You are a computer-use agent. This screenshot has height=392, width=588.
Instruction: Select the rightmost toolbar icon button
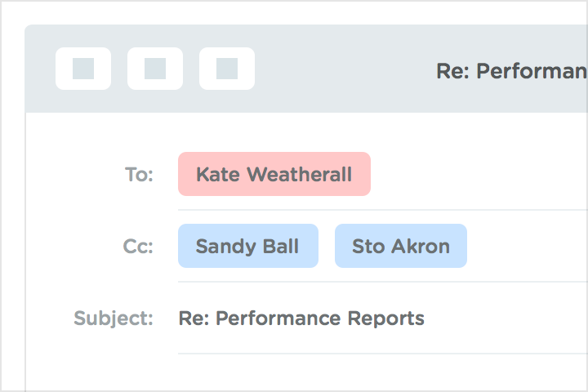point(227,69)
